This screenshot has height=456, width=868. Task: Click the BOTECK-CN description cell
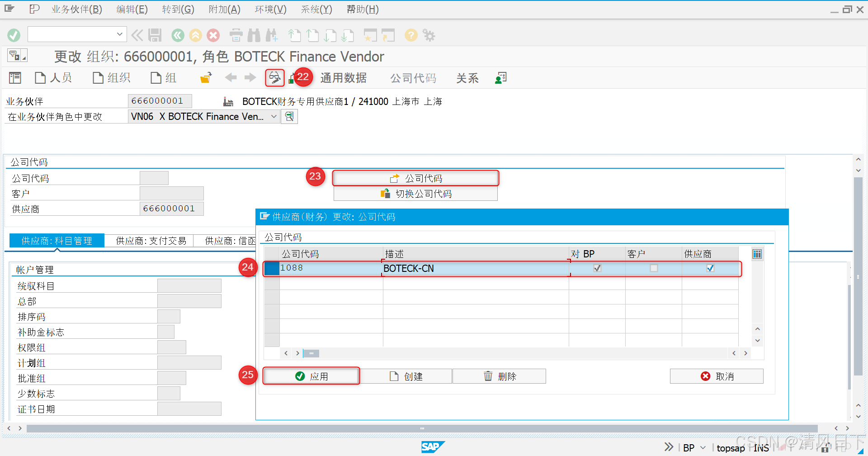[475, 268]
